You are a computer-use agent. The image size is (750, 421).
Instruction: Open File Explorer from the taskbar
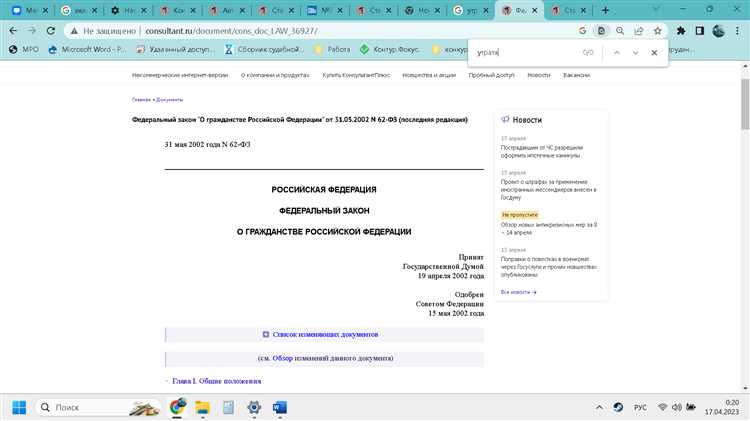[x=202, y=407]
